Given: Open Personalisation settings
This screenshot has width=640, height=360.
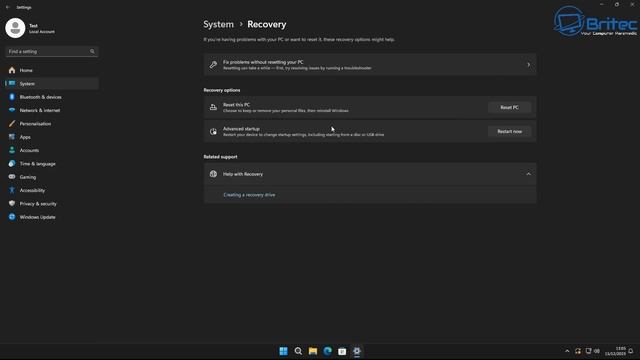Looking at the screenshot, I should 51,124.
